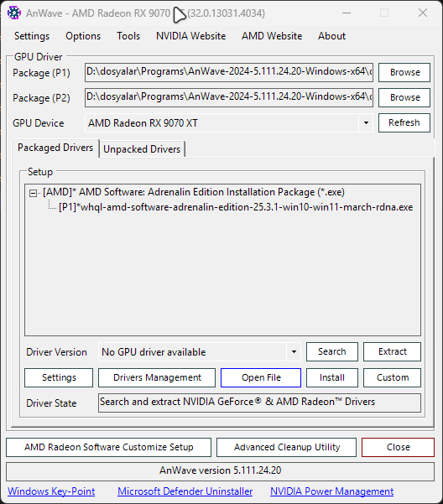Close the AnWave window with the X
The height and width of the screenshot is (504, 443).
[x=423, y=13]
